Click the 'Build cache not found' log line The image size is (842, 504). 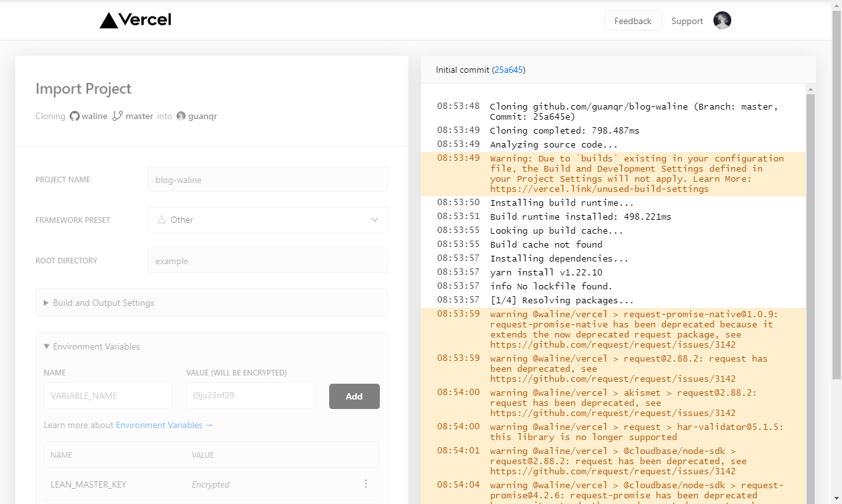[613, 244]
